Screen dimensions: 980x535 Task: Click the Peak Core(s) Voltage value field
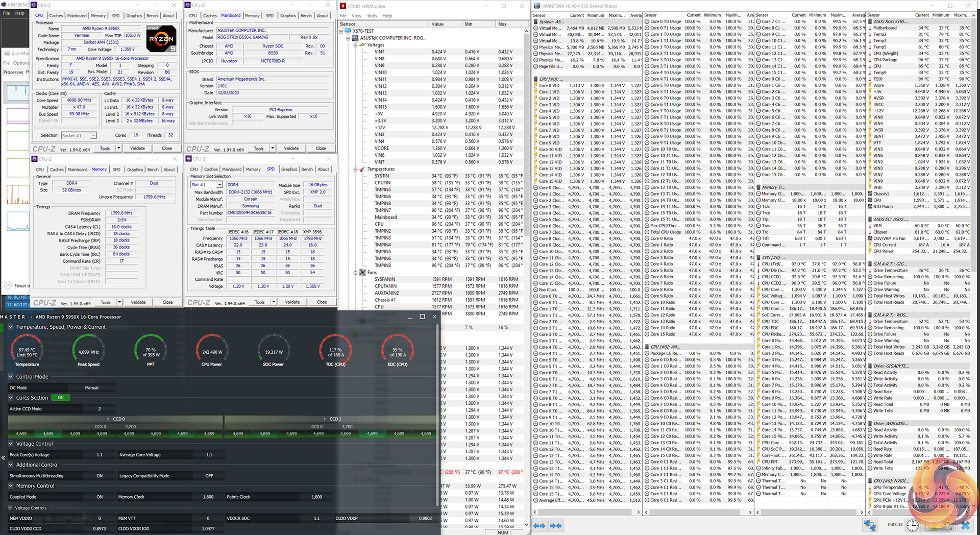pos(100,455)
